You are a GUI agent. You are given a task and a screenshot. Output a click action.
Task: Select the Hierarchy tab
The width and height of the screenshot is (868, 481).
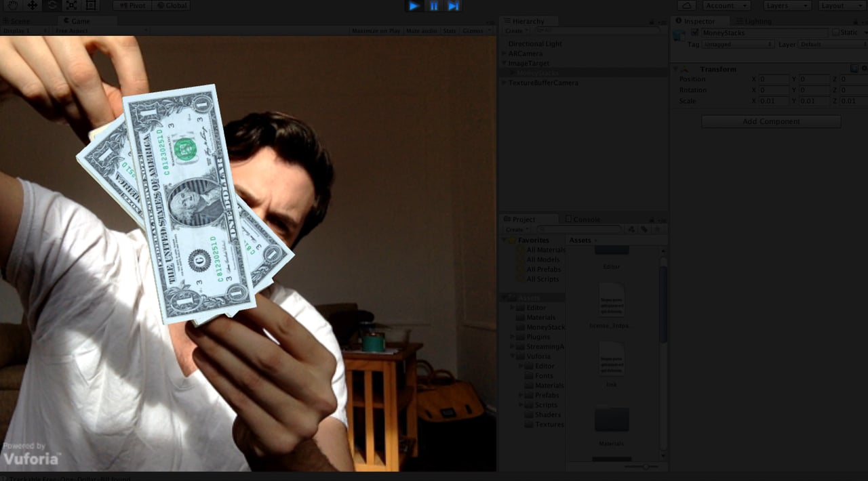tap(529, 22)
